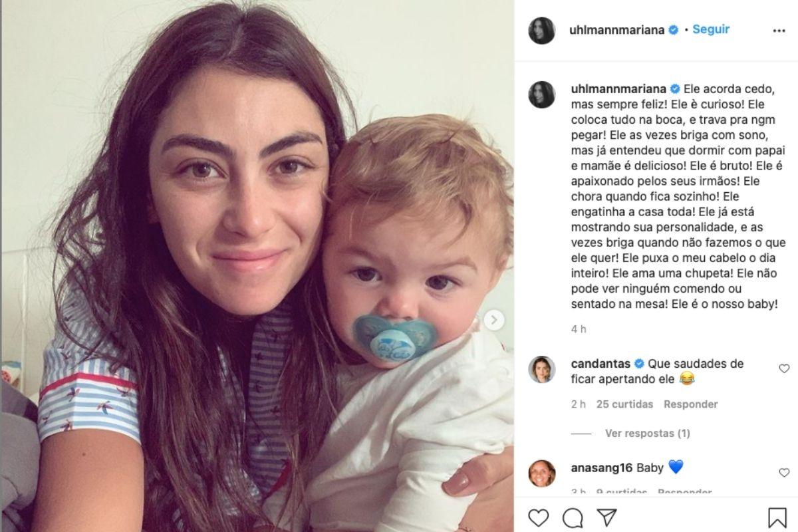Viewport: 798px width, 532px height.
Task: Click the mother and baby photo
Action: pyautogui.click(x=257, y=266)
